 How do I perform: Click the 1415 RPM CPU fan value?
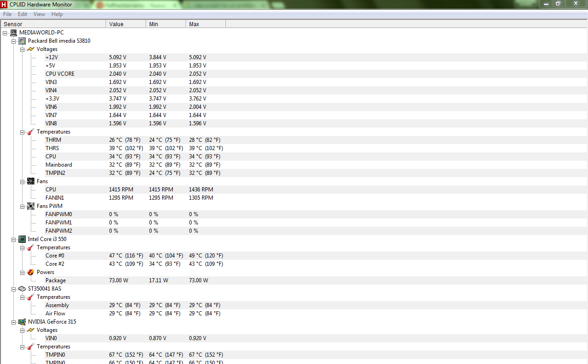point(121,190)
